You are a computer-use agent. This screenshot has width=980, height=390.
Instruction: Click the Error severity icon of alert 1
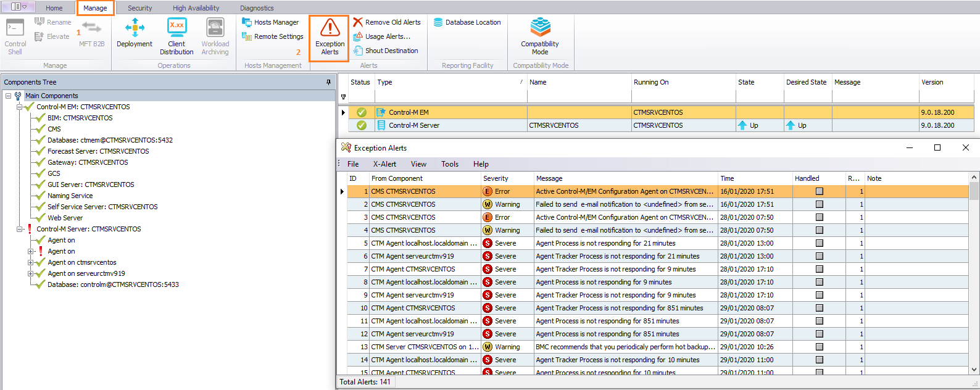point(488,191)
